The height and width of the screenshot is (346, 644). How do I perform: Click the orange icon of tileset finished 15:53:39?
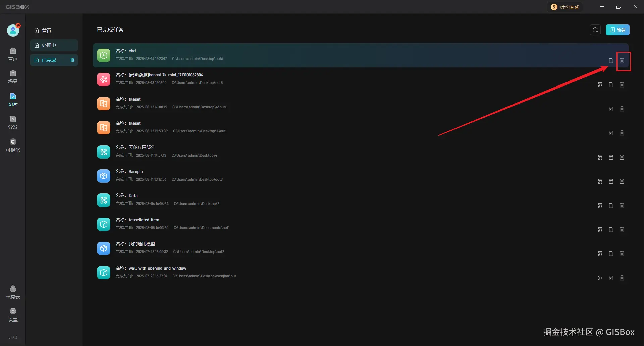click(x=104, y=128)
